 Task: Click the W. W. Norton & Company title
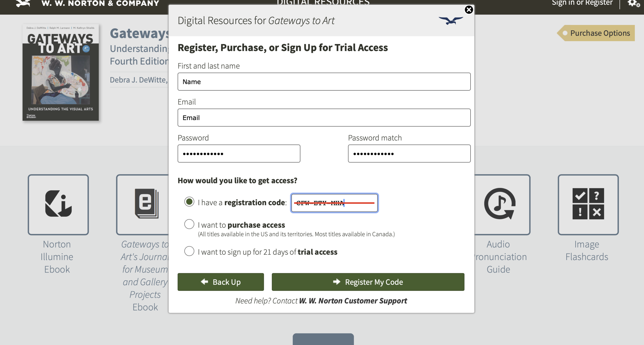(100, 4)
